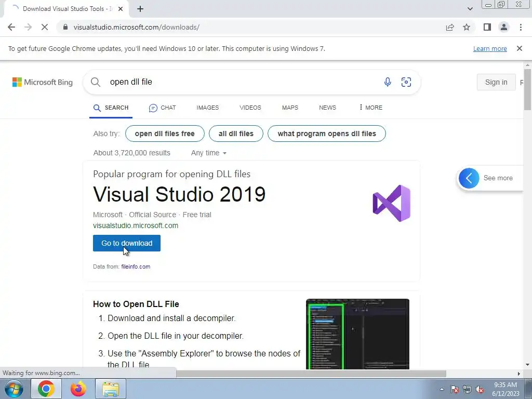Open the Learn more link
Screen dimensions: 532x399
coord(490,48)
